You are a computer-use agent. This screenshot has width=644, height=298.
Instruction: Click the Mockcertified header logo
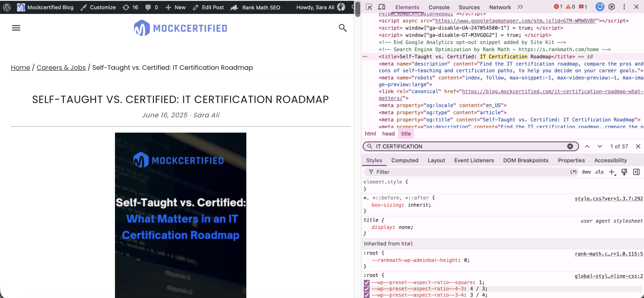tap(181, 28)
